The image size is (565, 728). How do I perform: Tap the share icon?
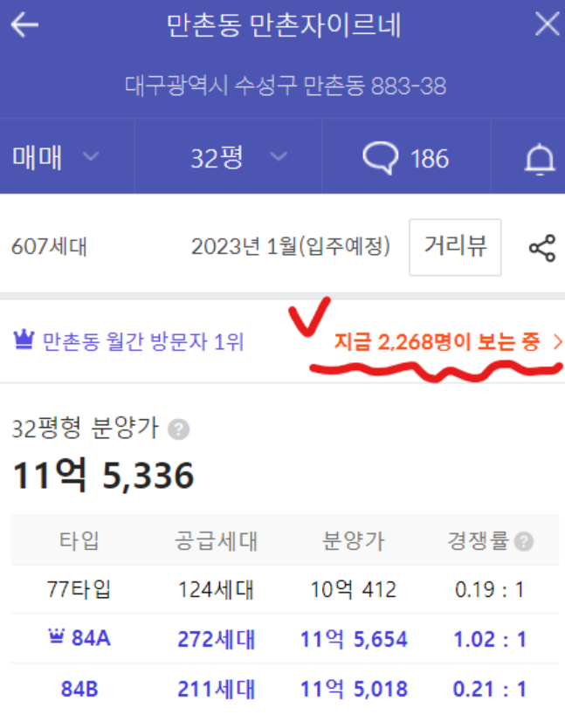coord(542,248)
